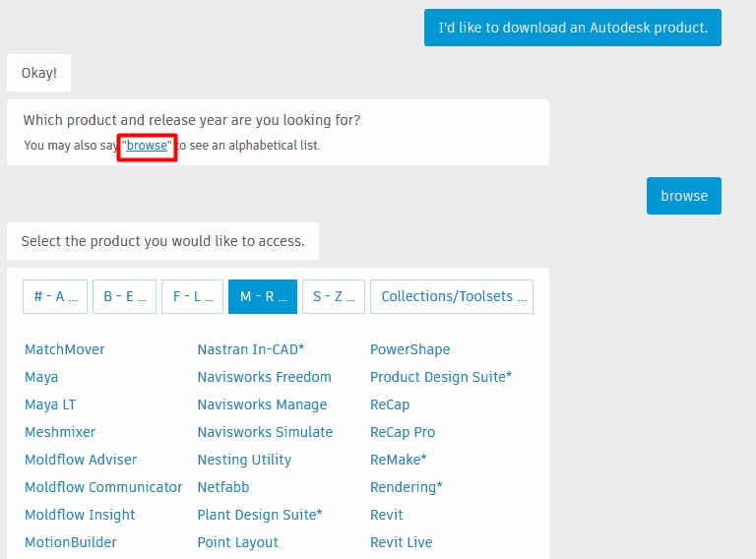Choose Nastran In-CAD* link

point(251,349)
